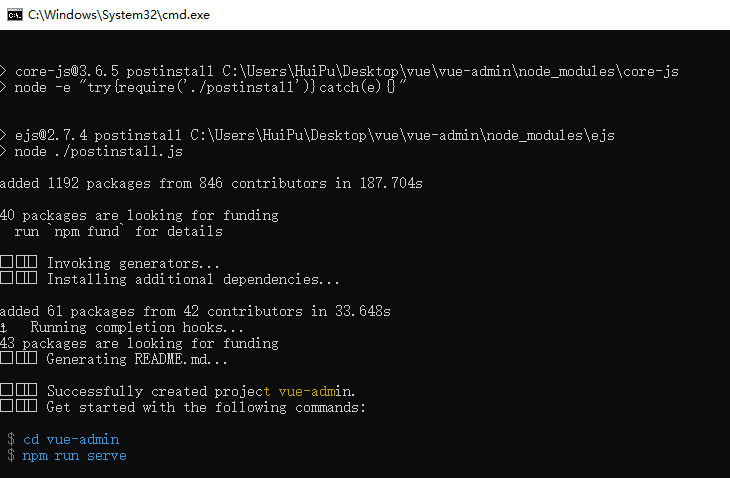The height and width of the screenshot is (478, 730).
Task: Click the blue 'npm run serve' command
Action: pos(74,456)
